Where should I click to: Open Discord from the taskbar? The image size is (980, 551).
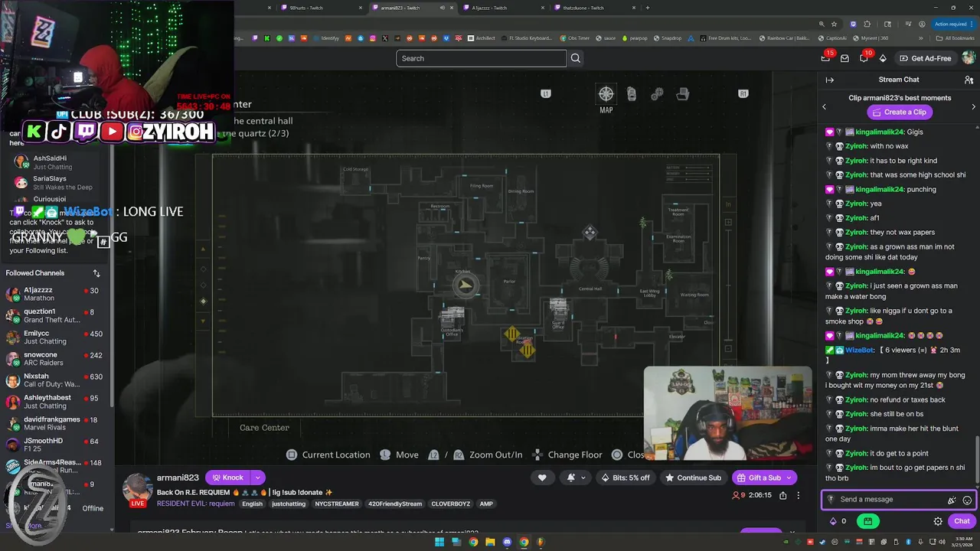click(507, 542)
